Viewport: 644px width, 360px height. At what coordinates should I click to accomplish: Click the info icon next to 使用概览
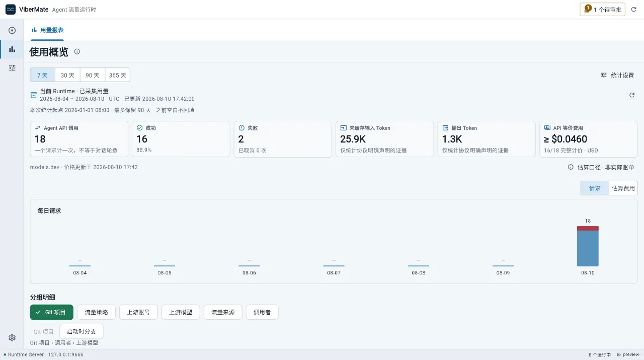point(77,51)
